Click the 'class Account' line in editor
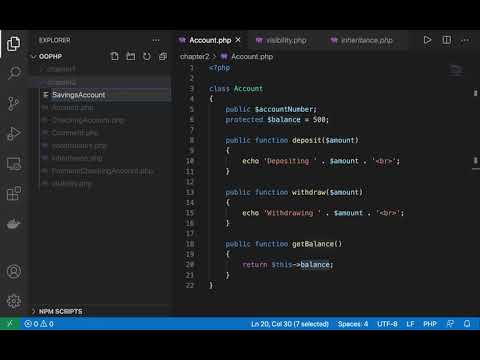 (x=236, y=89)
